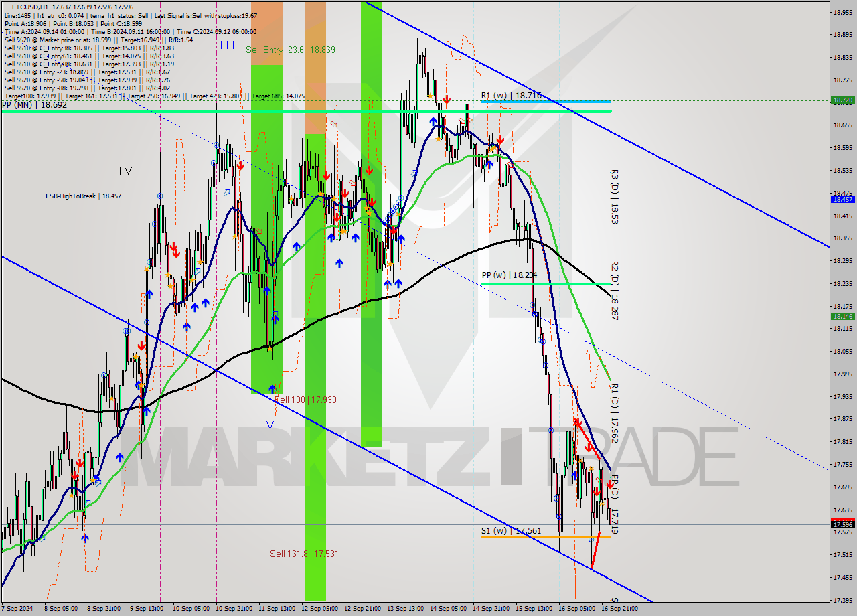Viewport: 857px width, 616px height.
Task: Click the orange S1 (w) pivot line
Action: [545, 537]
